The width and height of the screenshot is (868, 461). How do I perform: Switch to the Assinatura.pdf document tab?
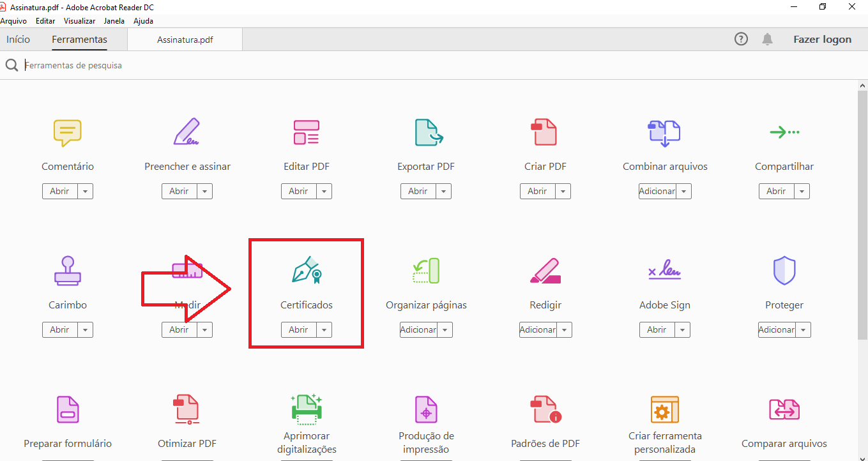pos(185,40)
